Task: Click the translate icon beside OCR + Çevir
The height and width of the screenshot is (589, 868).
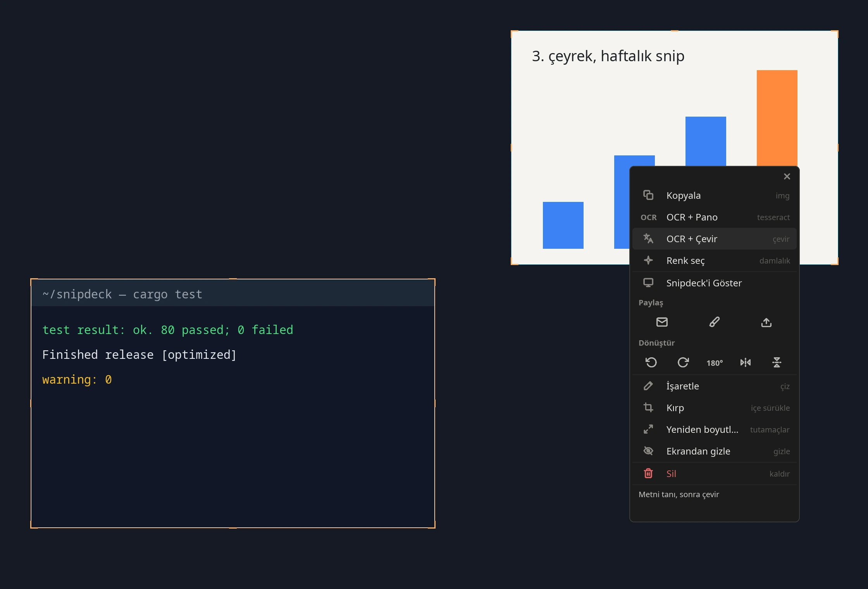Action: pos(648,238)
